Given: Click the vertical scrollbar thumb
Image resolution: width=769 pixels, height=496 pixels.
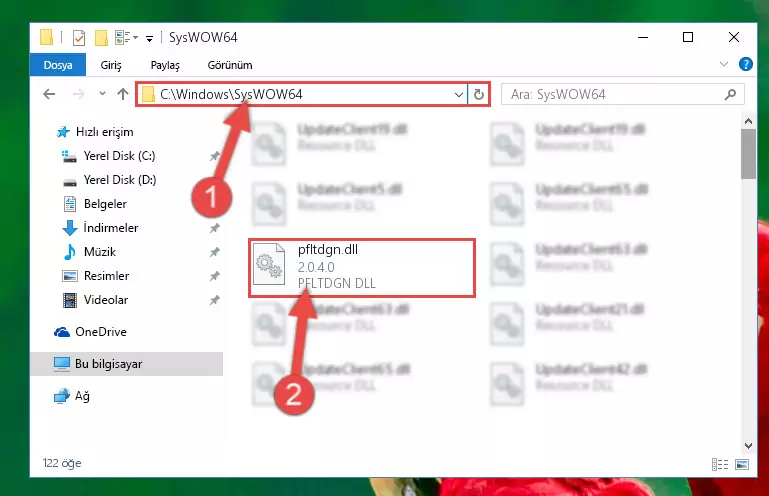Looking at the screenshot, I should pos(748,155).
